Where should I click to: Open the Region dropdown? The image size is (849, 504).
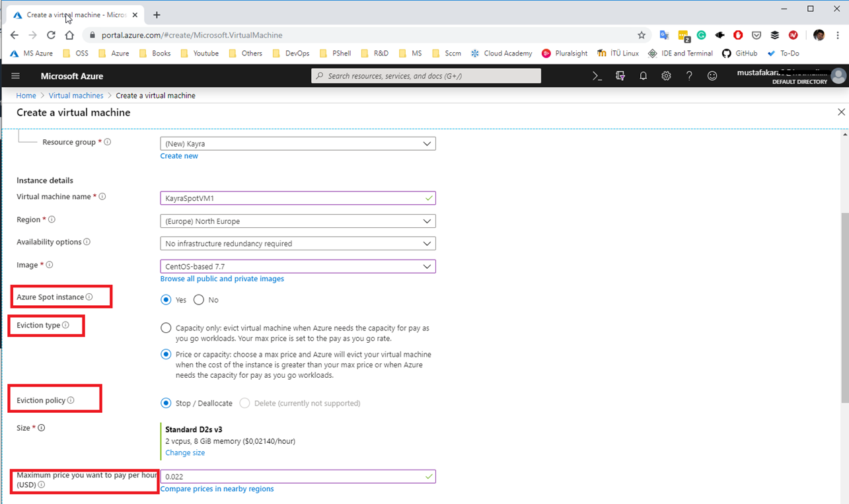click(x=298, y=221)
